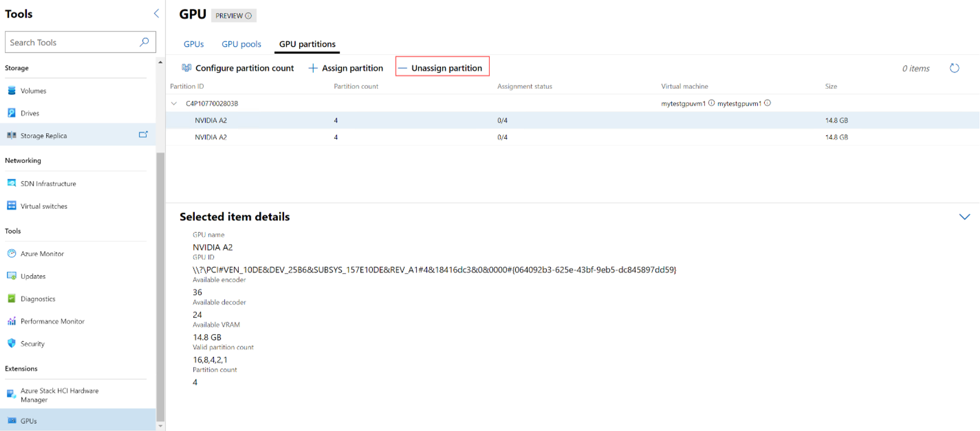Screen dimensions: 980x431
Task: Switch to the GPUs tab
Action: (194, 44)
